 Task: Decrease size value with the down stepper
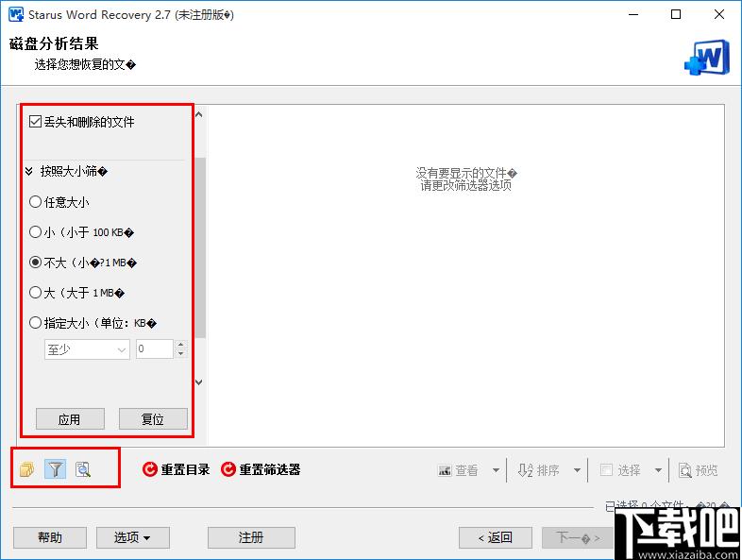(180, 353)
